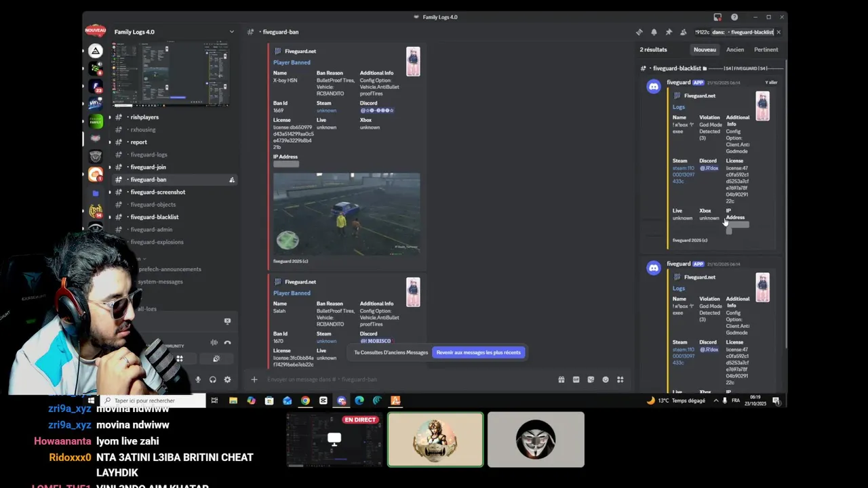Open the Discord inbox icon in title bar
Screen dimensions: 868x488
tap(717, 17)
